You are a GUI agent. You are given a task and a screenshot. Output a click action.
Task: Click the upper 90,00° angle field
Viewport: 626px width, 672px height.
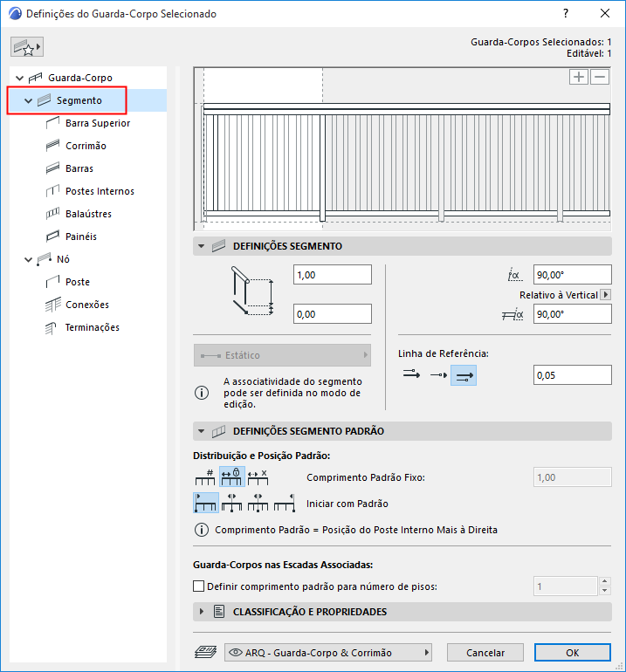click(573, 275)
